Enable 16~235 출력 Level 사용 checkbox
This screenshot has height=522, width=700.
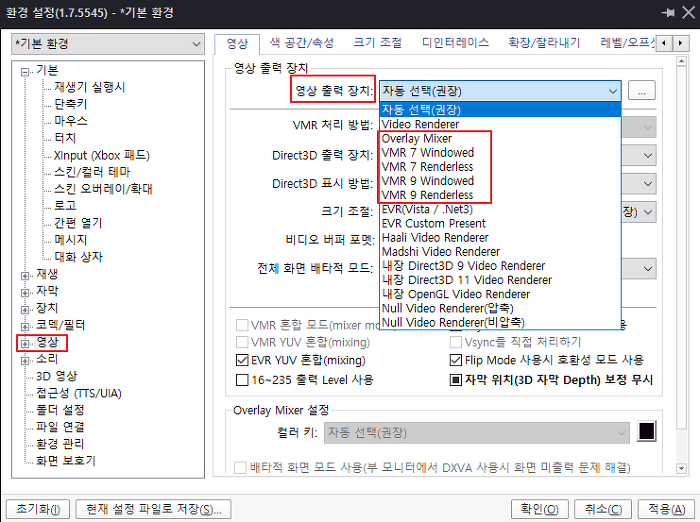pyautogui.click(x=242, y=380)
